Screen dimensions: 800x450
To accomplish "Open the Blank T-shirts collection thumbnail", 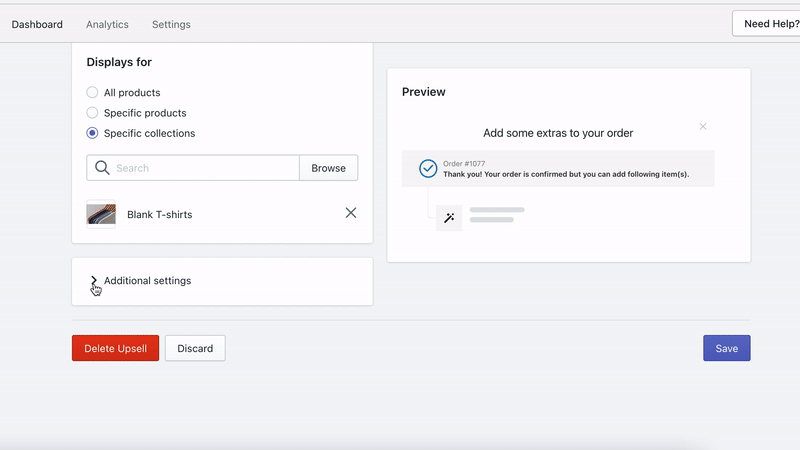I will click(x=101, y=214).
